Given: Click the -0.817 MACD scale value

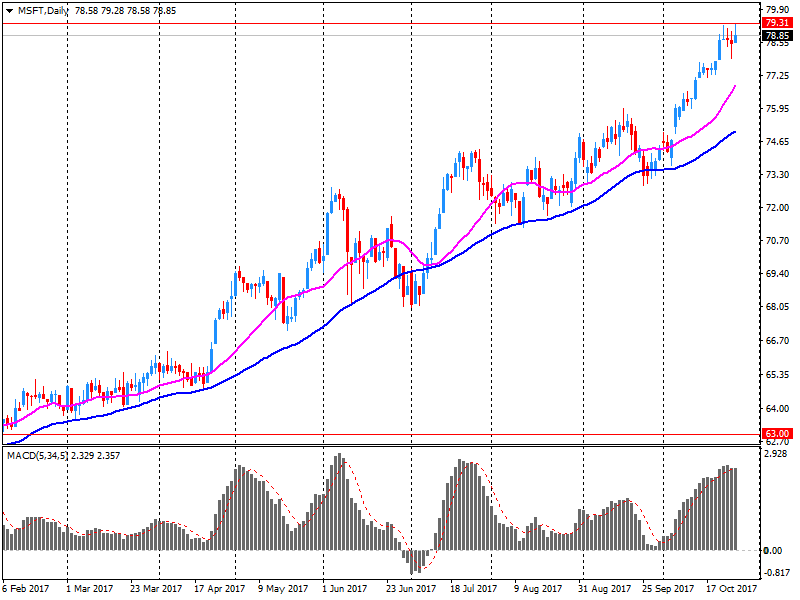Looking at the screenshot, I should coord(776,572).
